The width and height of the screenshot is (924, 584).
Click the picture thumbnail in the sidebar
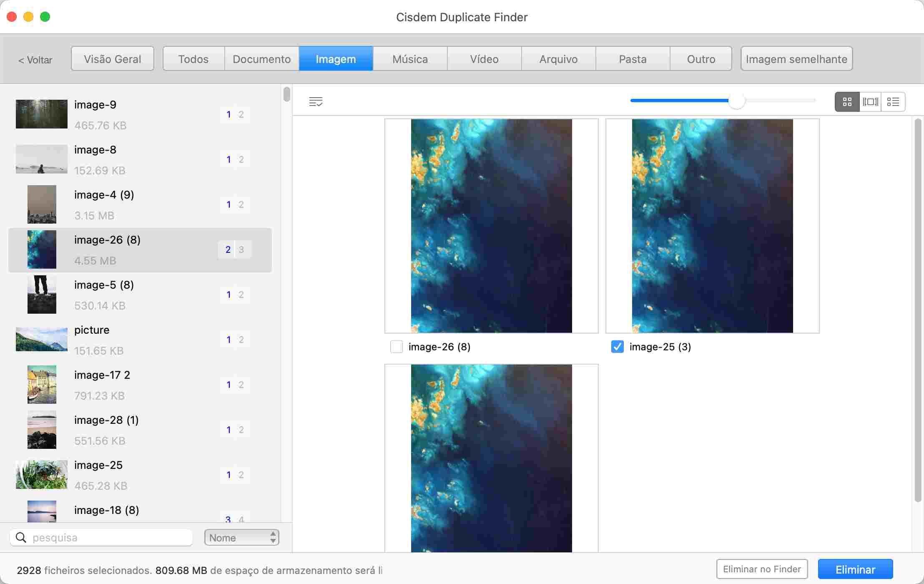(x=42, y=339)
